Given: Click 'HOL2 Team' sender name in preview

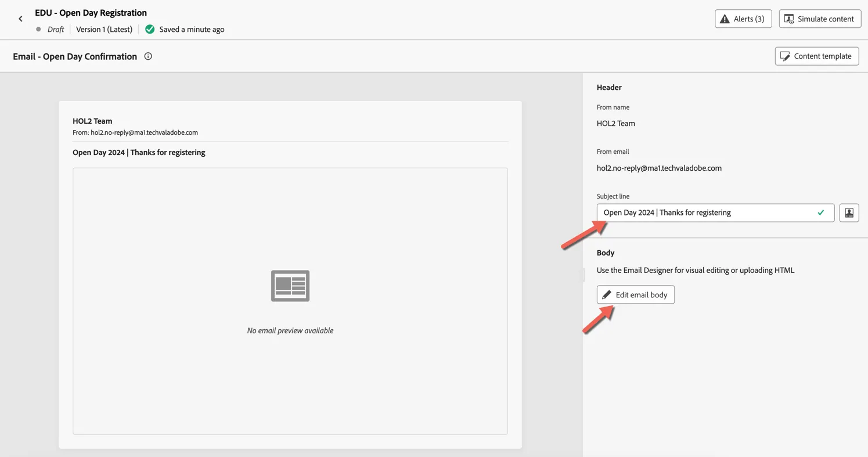Looking at the screenshot, I should click(x=92, y=121).
